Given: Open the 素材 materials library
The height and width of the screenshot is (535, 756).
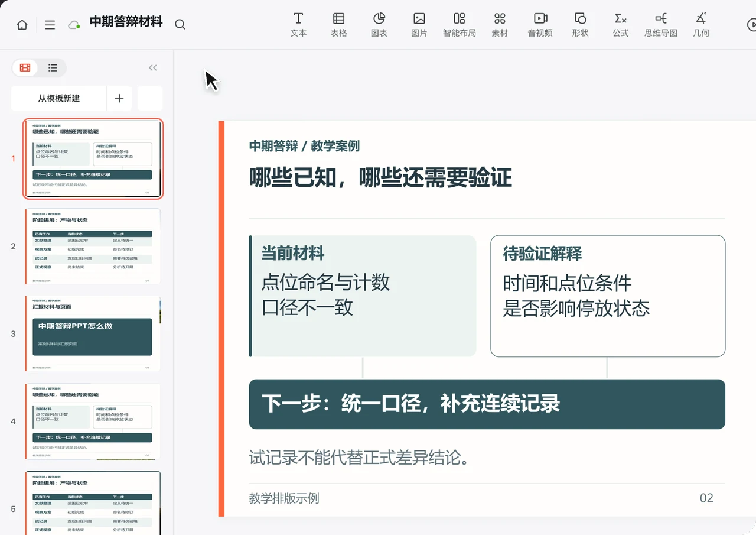Looking at the screenshot, I should (x=500, y=25).
